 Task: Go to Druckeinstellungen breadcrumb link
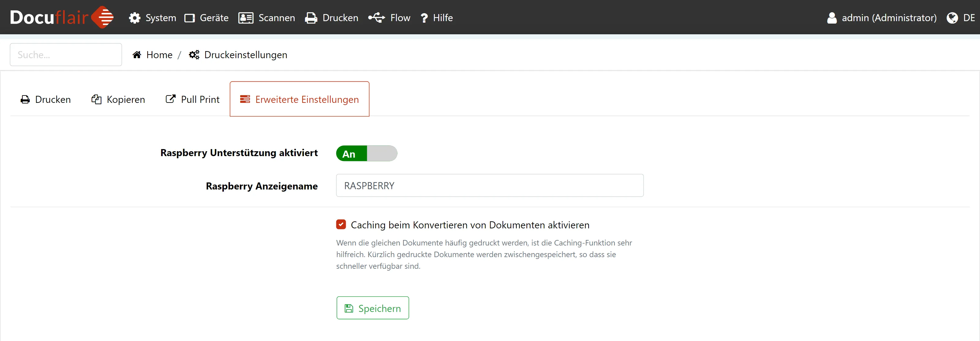245,55
